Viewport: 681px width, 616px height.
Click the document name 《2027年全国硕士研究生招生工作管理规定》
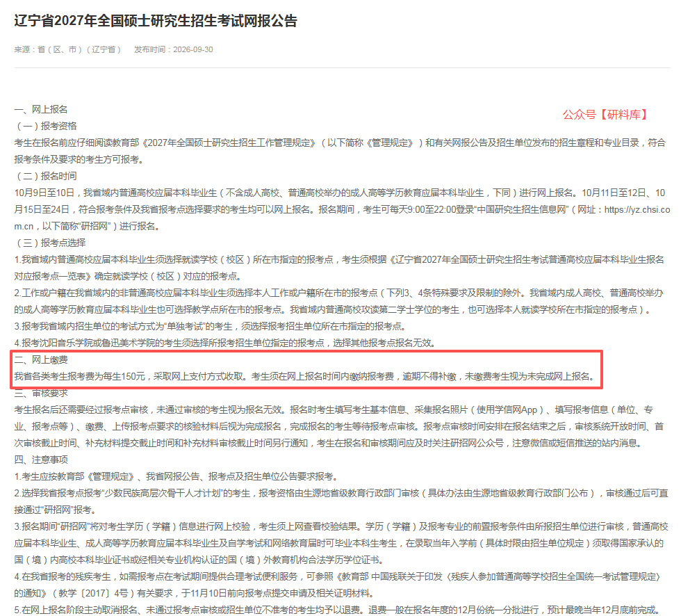coord(229,143)
